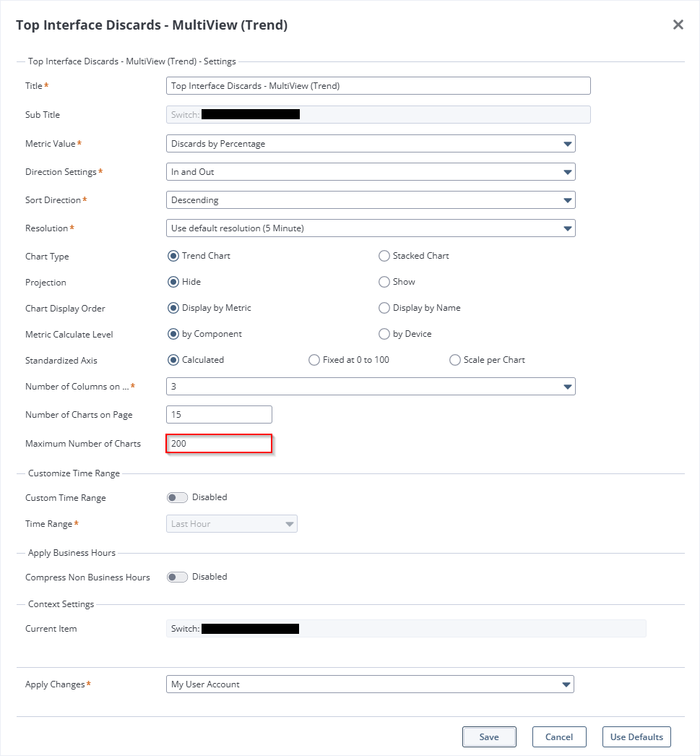700x756 pixels.
Task: Enable the Custom Time Range toggle
Action: tap(177, 497)
